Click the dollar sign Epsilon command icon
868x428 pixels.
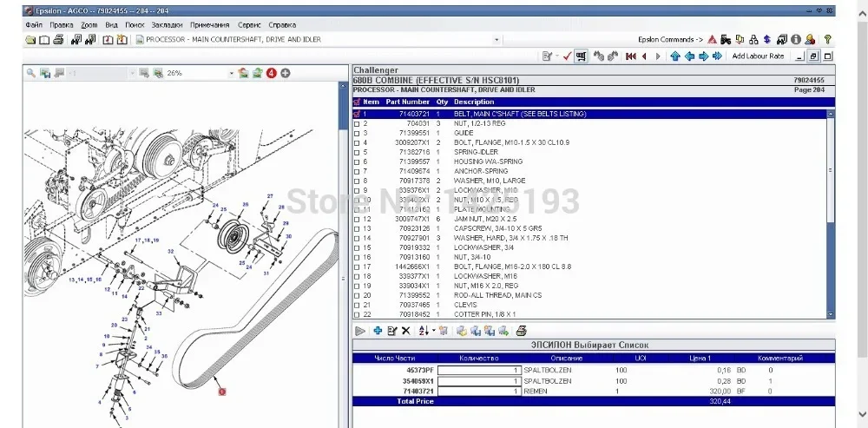point(767,40)
